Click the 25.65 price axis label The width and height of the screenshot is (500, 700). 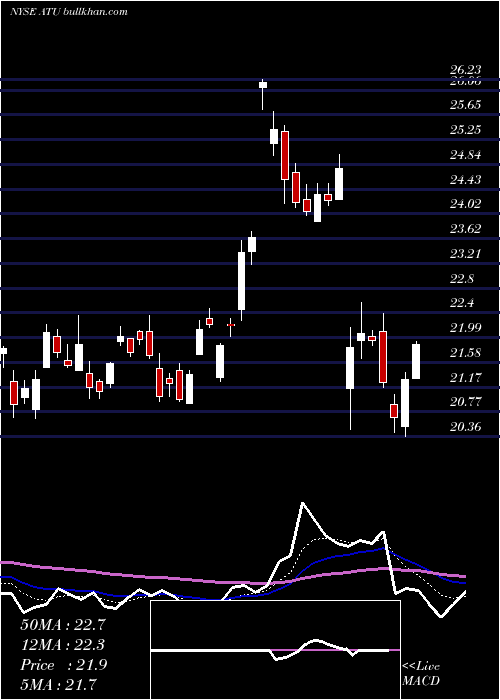point(465,105)
